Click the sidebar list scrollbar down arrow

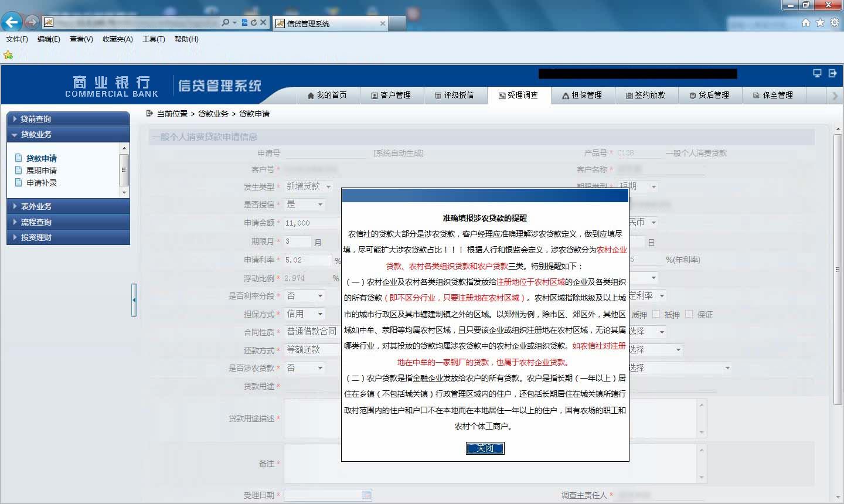(x=124, y=192)
